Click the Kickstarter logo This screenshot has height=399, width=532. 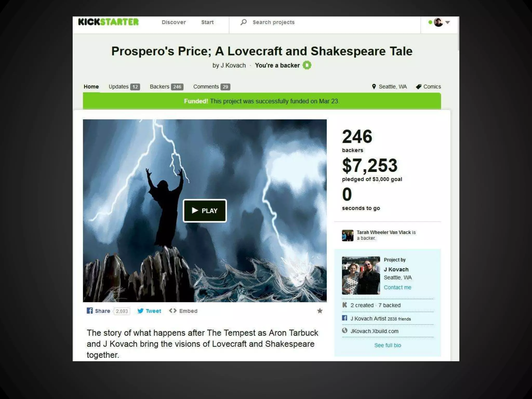[108, 22]
